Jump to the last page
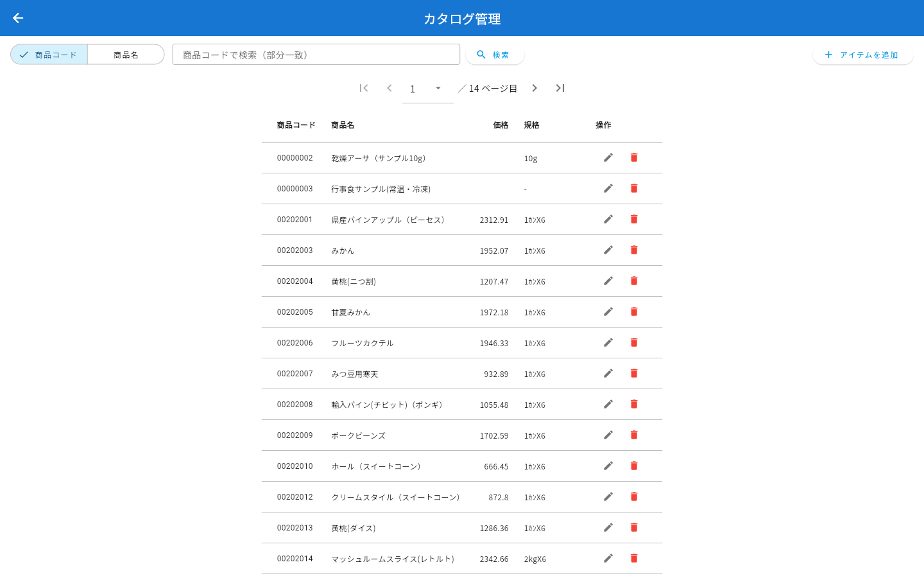The width and height of the screenshot is (924, 578). [560, 88]
